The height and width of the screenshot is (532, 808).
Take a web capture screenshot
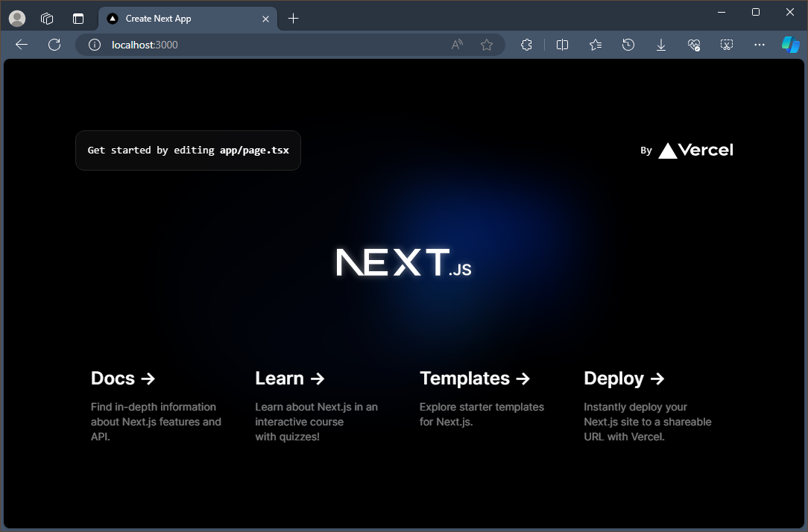727,45
